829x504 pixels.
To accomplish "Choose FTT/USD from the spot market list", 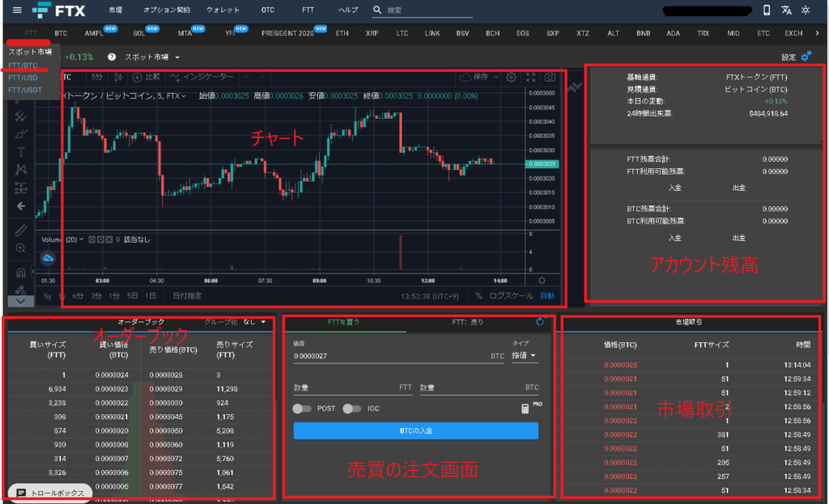I will click(23, 78).
